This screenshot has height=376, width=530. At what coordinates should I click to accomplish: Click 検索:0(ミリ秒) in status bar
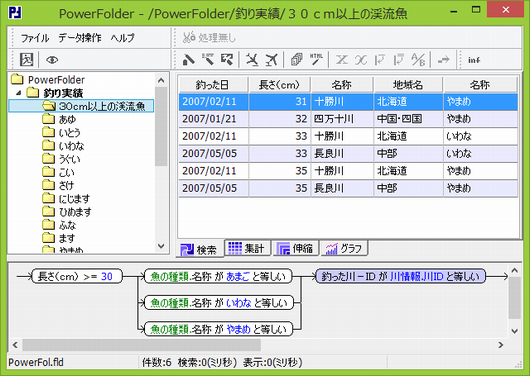pos(207,362)
